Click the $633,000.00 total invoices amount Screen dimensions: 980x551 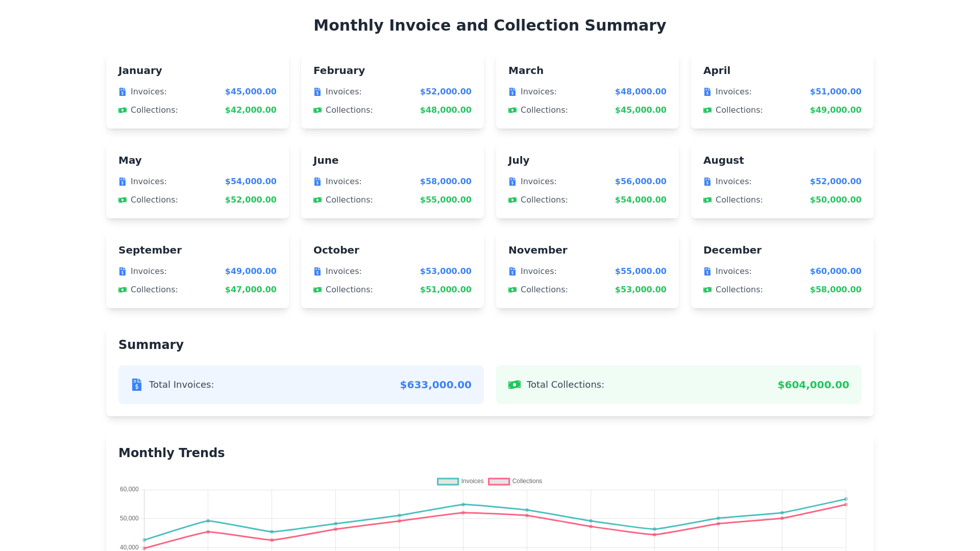click(435, 385)
